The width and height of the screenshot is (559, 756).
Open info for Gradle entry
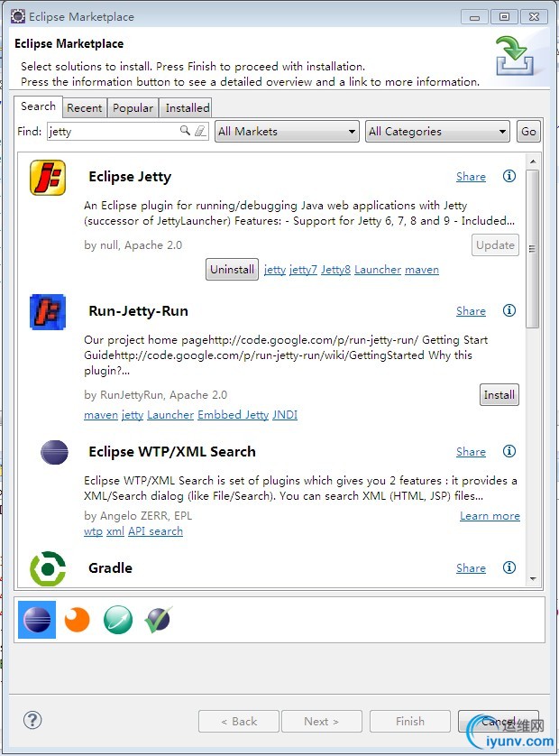pos(509,567)
